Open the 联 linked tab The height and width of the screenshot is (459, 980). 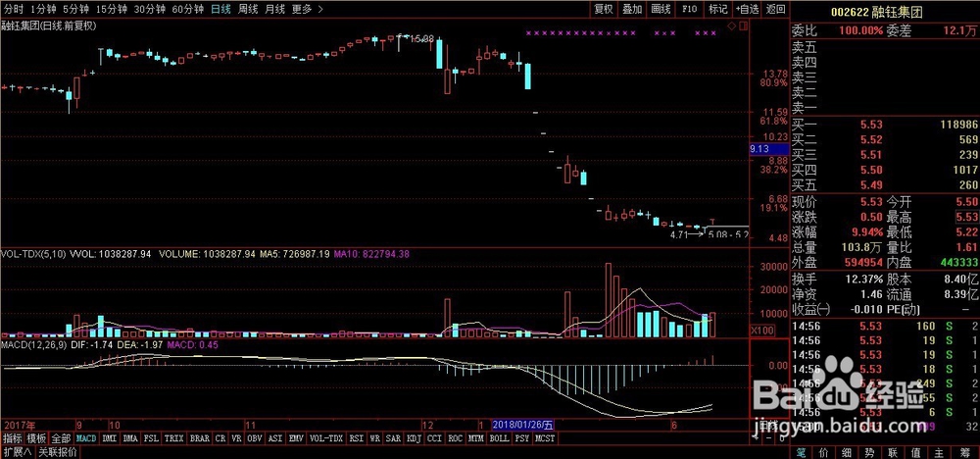coord(895,451)
